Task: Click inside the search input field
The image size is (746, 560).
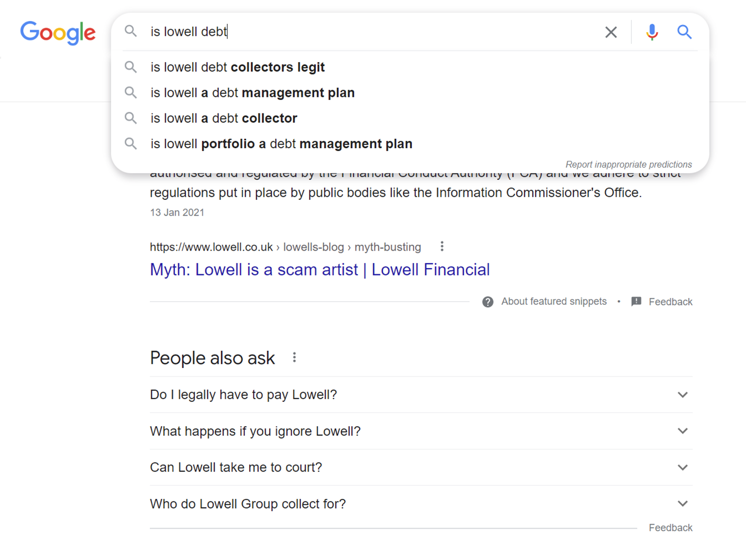Action: point(348,31)
